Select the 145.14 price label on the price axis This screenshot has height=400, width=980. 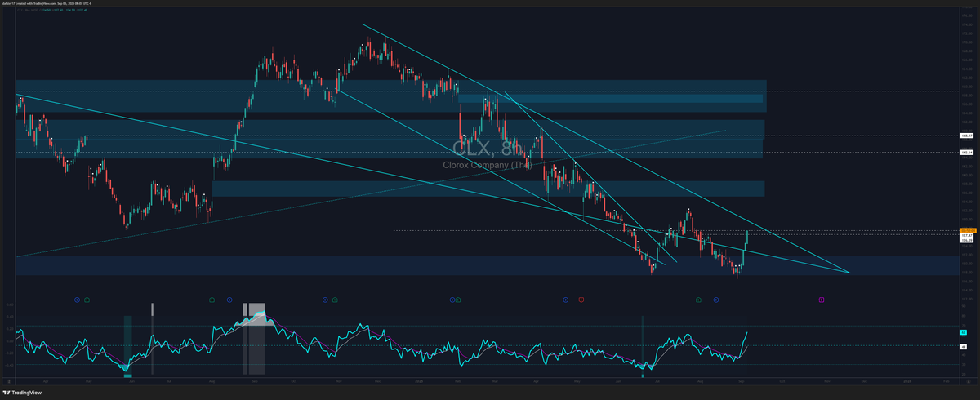964,152
